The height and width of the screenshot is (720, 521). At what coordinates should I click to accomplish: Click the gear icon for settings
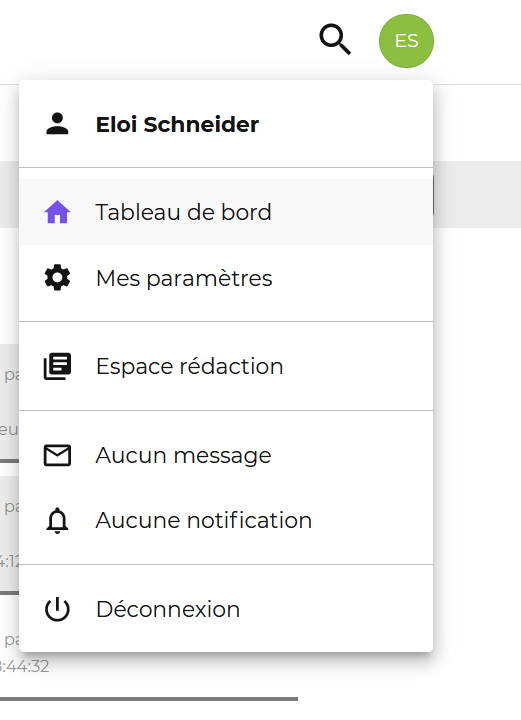click(57, 278)
